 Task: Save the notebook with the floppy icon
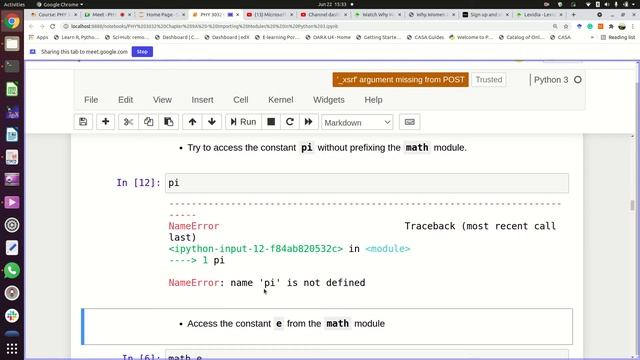pos(83,122)
